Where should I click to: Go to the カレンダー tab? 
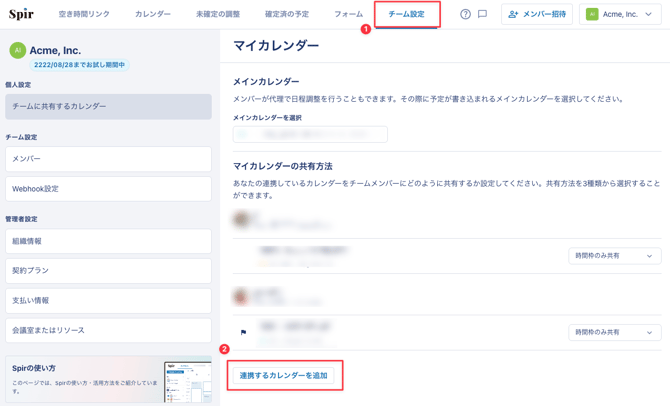153,15
